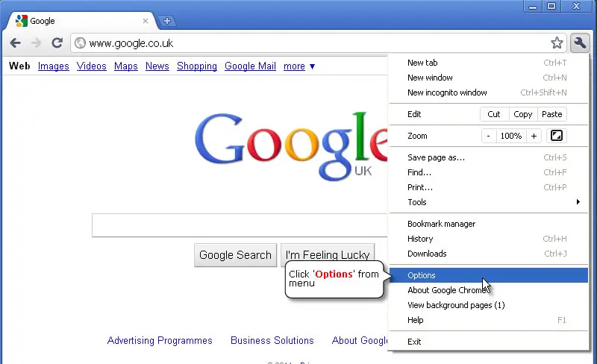Open a new tab with plus button
Viewport: 597px width, 364px height.
[166, 21]
